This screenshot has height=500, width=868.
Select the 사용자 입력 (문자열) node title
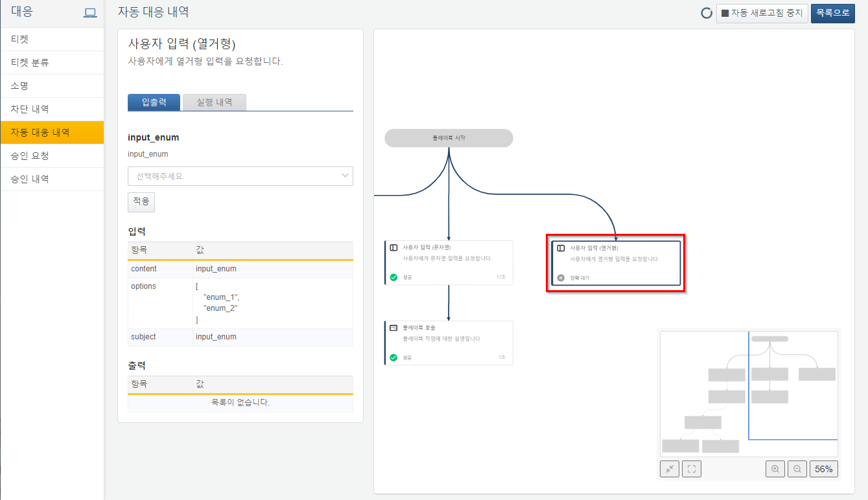[427, 247]
